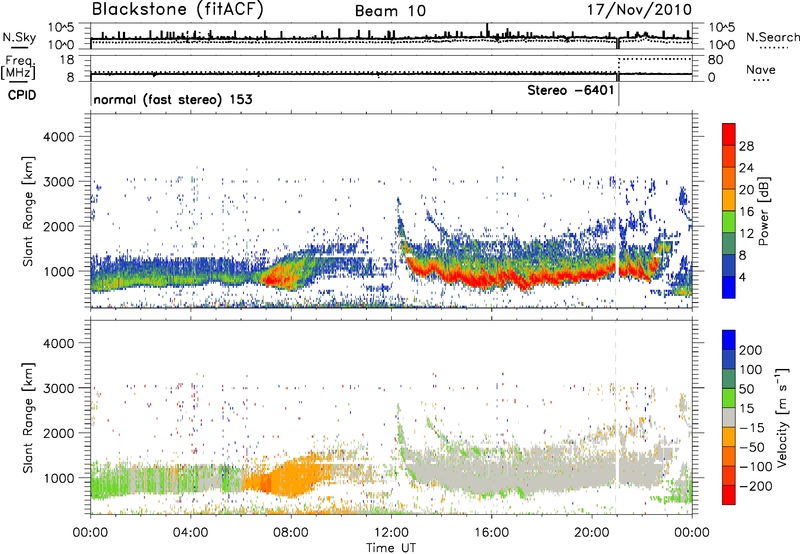This screenshot has width=800, height=554.
Task: Pick the Velocity colorbar segment between 100 and 50
Action: point(729,379)
